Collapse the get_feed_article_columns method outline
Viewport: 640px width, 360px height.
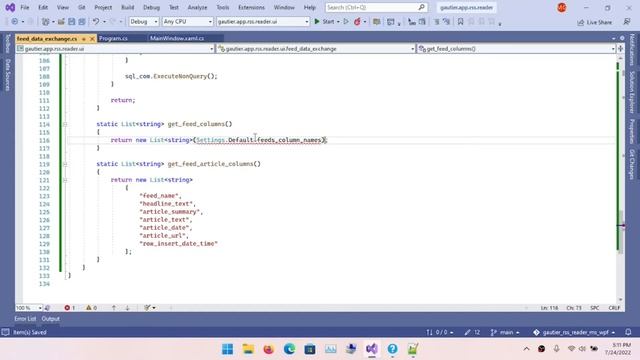click(x=65, y=164)
